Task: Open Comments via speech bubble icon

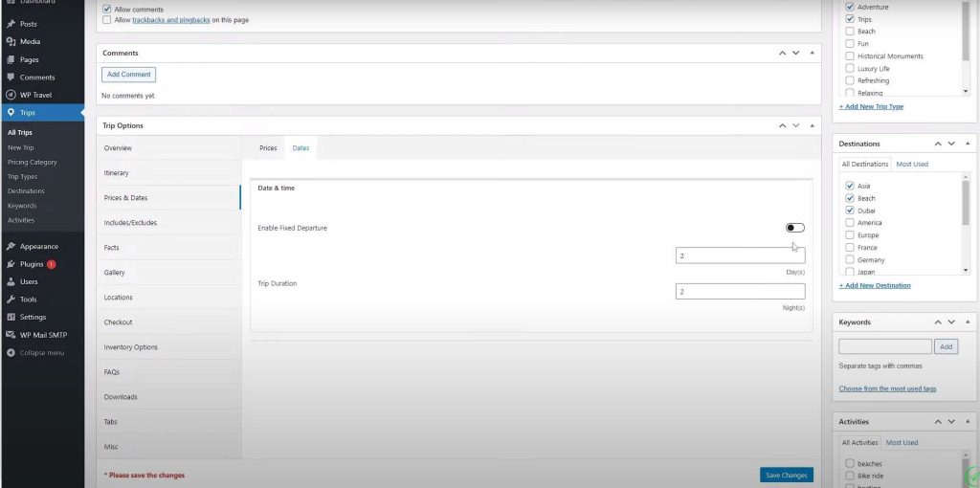Action: (x=11, y=77)
